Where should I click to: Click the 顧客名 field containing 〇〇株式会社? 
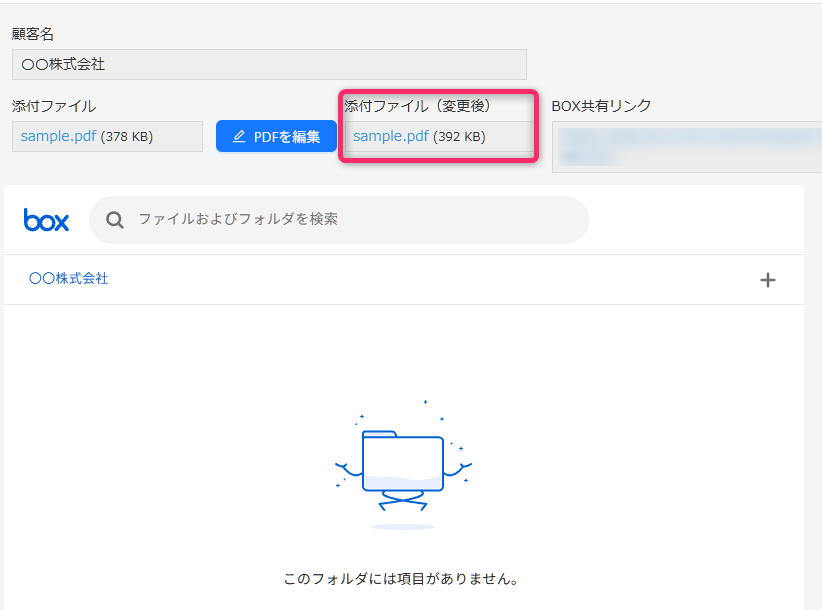coord(268,64)
